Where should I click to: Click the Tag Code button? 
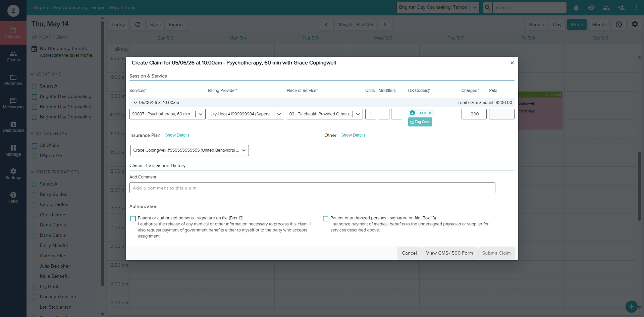pyautogui.click(x=420, y=122)
